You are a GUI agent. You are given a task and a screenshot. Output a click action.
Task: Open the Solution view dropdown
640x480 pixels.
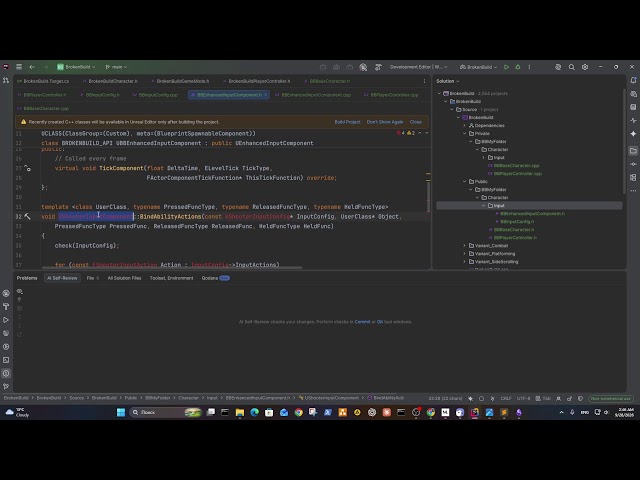point(447,81)
